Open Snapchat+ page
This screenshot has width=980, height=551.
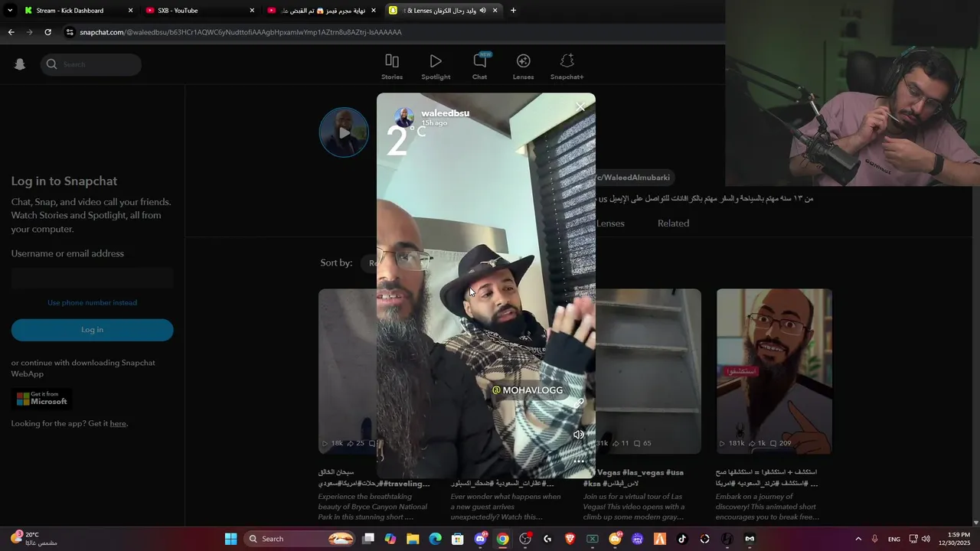[x=567, y=67]
